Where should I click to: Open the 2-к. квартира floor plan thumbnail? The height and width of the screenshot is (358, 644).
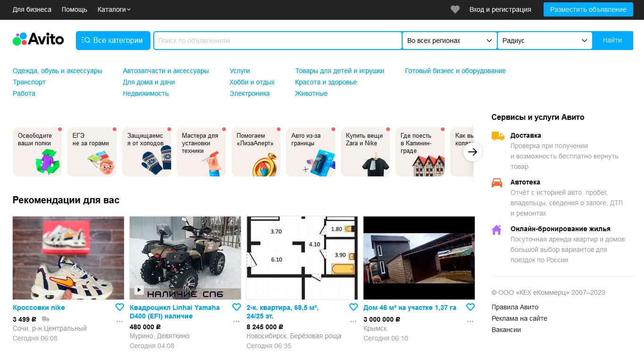coord(302,258)
